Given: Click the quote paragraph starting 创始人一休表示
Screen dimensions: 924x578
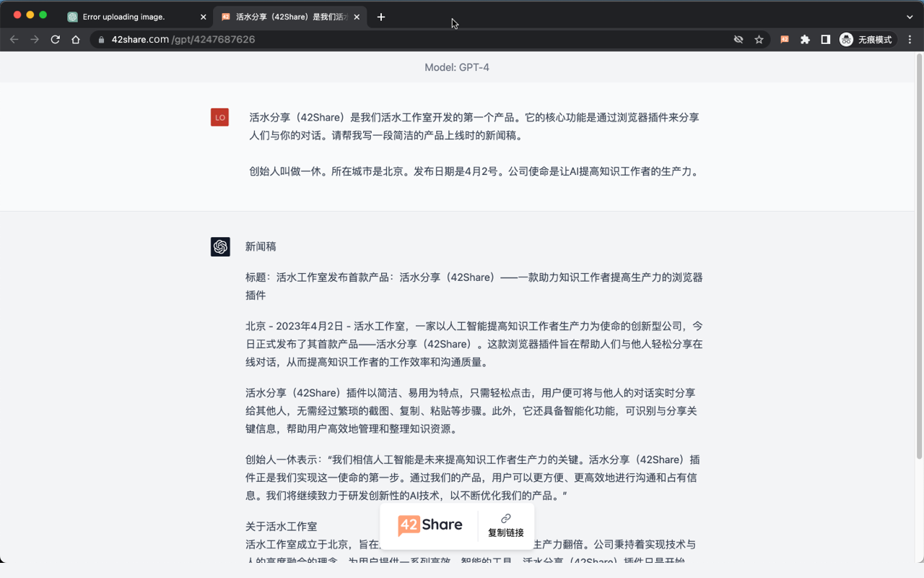Looking at the screenshot, I should [x=473, y=478].
